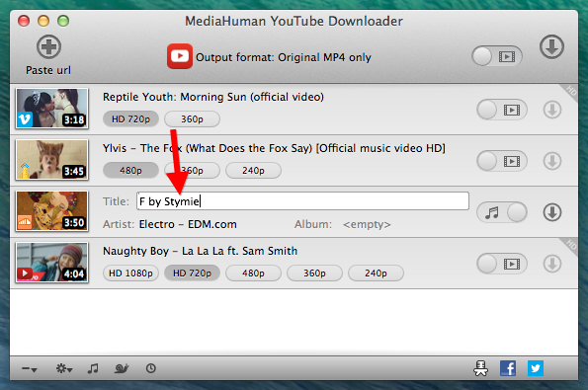
Task: Select 360p for Reptile Youth video
Action: pos(192,119)
